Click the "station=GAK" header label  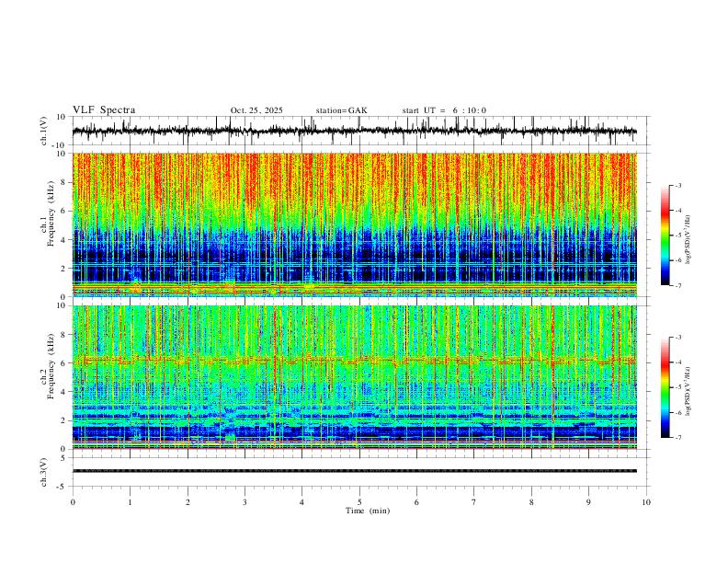click(x=341, y=110)
